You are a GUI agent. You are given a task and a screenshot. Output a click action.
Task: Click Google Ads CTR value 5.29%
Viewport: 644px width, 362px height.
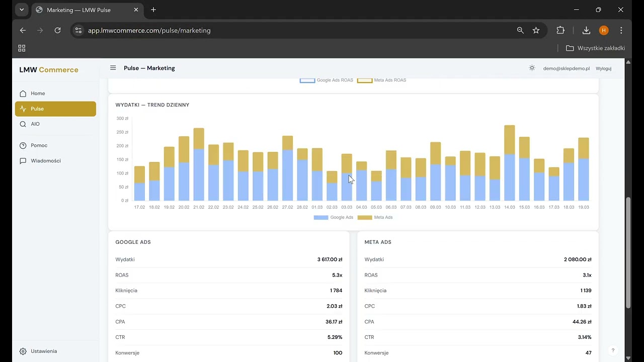pos(335,337)
